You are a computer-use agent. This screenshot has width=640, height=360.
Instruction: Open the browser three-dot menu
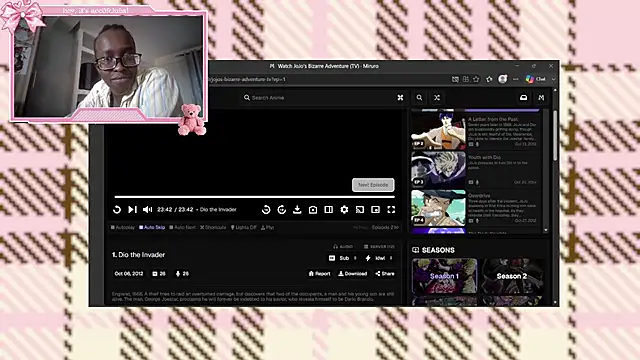516,80
